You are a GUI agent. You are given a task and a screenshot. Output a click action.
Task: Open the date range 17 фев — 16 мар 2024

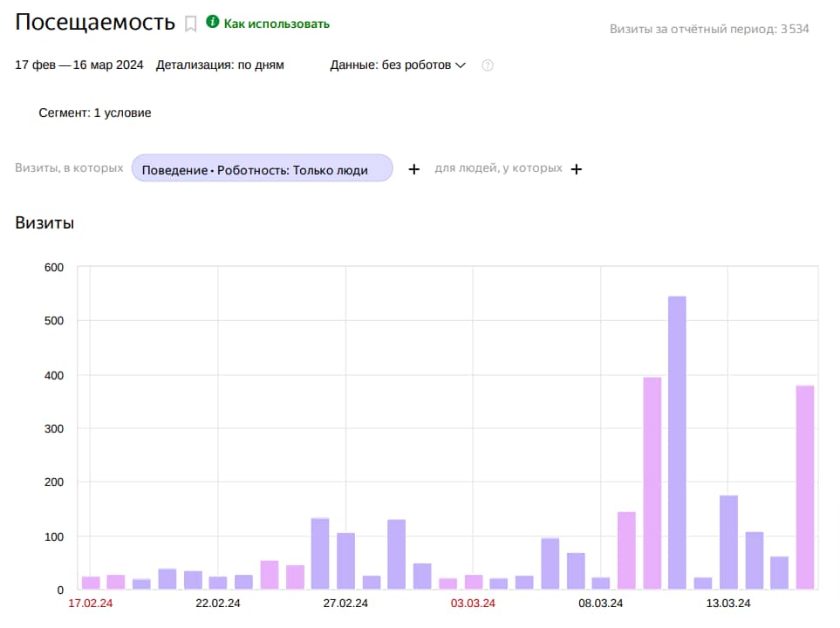(x=79, y=65)
